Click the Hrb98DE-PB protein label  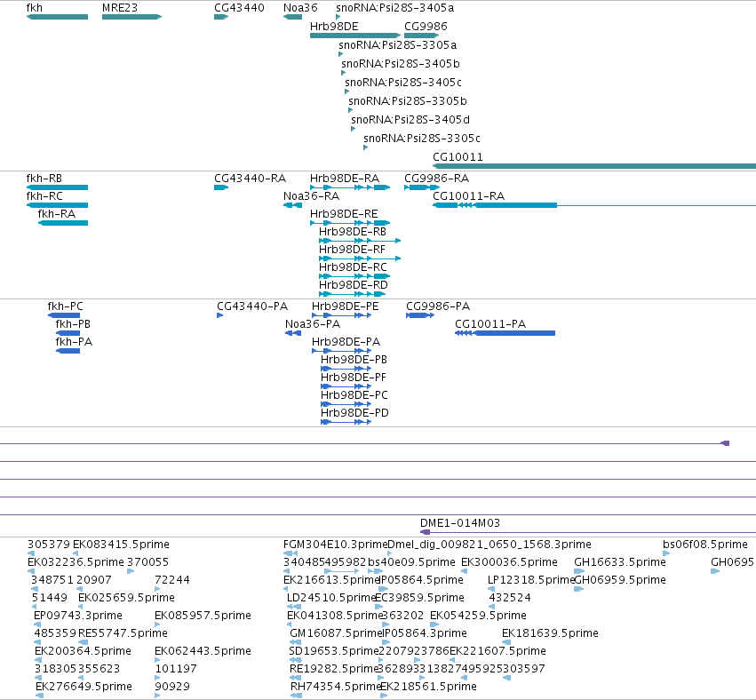click(354, 360)
